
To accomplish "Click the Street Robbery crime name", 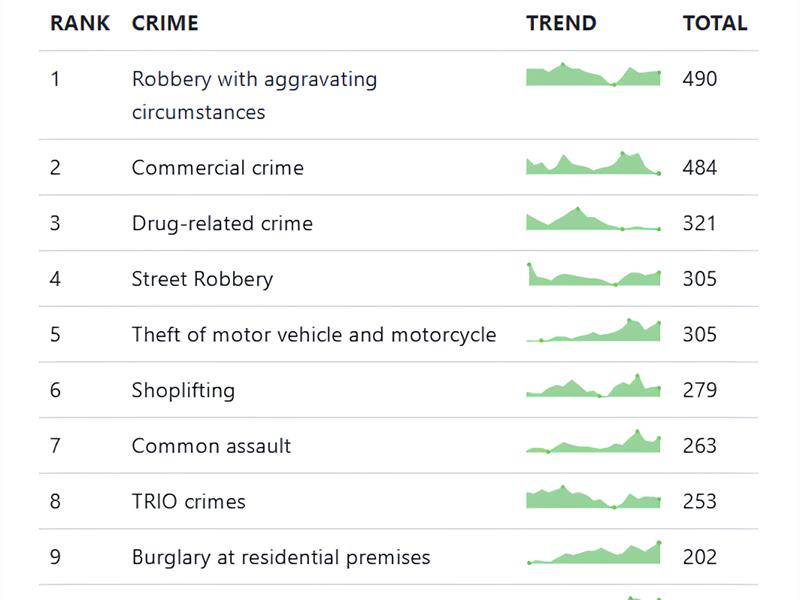I will pos(203,279).
